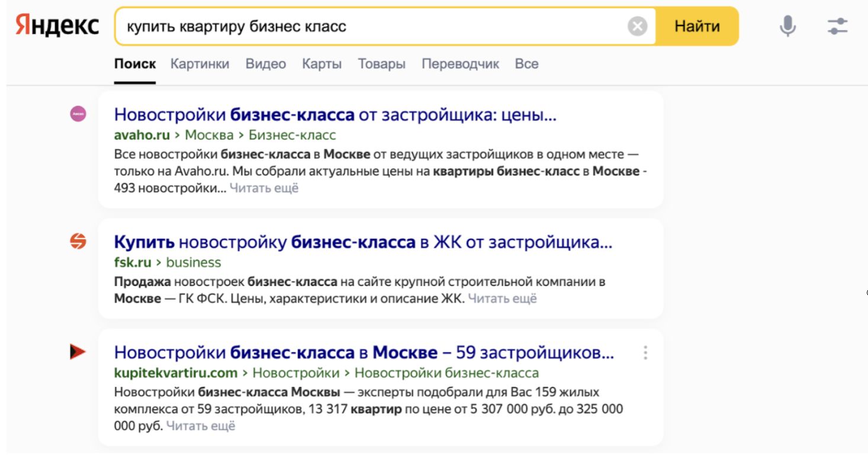The width and height of the screenshot is (868, 468).
Task: Switch to the Видео tab
Action: [x=265, y=64]
